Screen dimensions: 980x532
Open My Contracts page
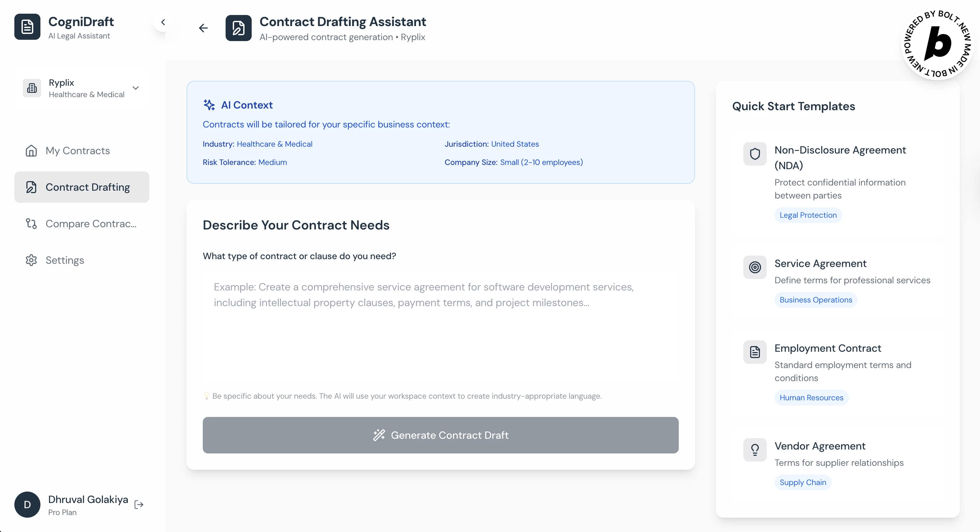coord(78,151)
